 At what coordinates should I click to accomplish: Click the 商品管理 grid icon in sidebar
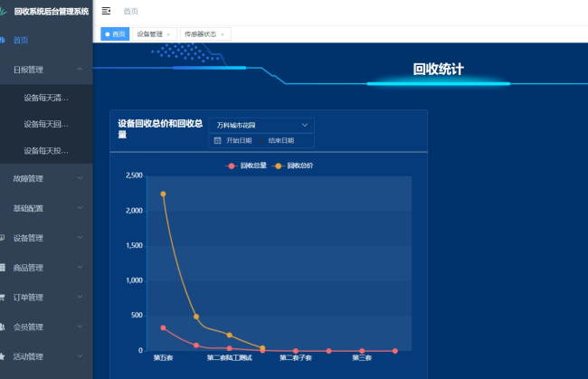click(x=4, y=268)
